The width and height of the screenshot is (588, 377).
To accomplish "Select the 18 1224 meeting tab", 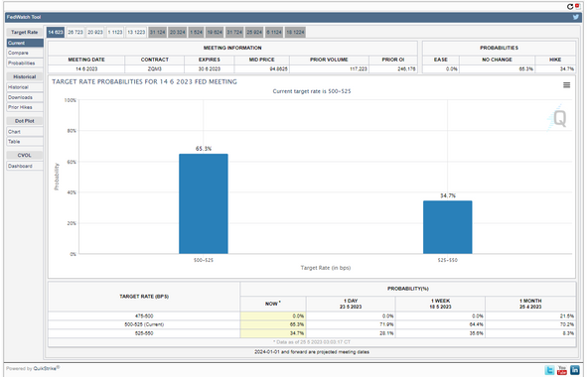I will [x=295, y=32].
